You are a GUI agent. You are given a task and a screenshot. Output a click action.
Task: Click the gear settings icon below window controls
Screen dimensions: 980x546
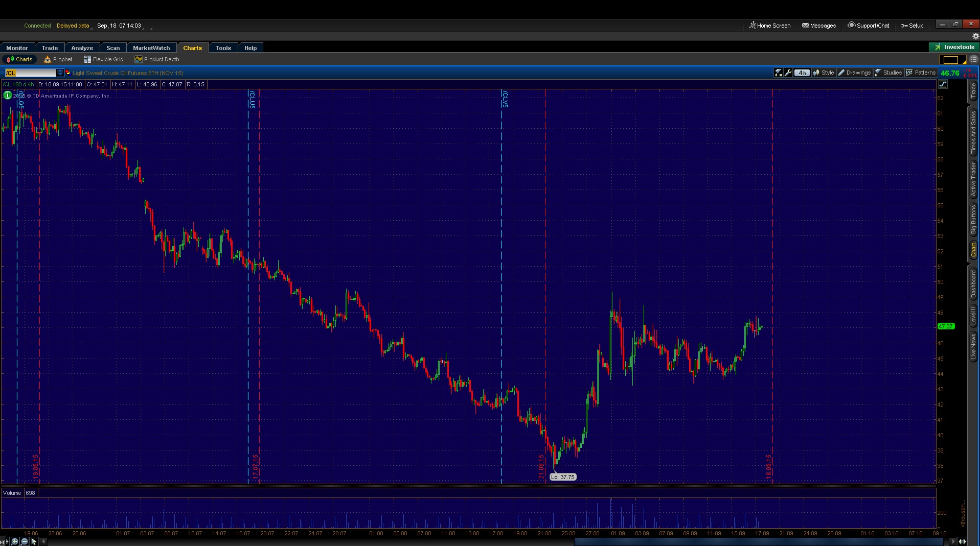coord(975,36)
